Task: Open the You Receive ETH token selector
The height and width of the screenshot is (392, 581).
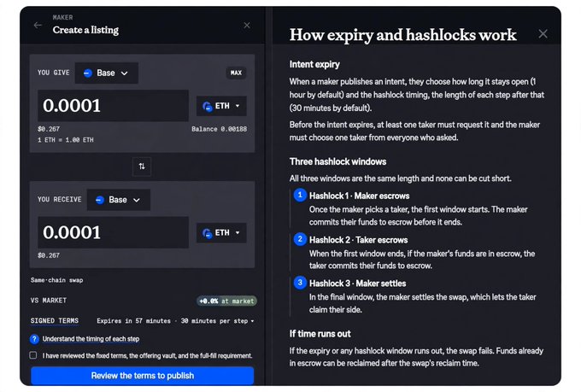Action: 221,232
